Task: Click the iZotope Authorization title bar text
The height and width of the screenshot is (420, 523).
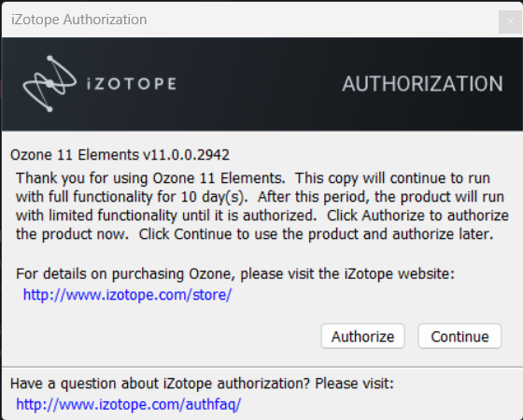Action: (x=79, y=20)
